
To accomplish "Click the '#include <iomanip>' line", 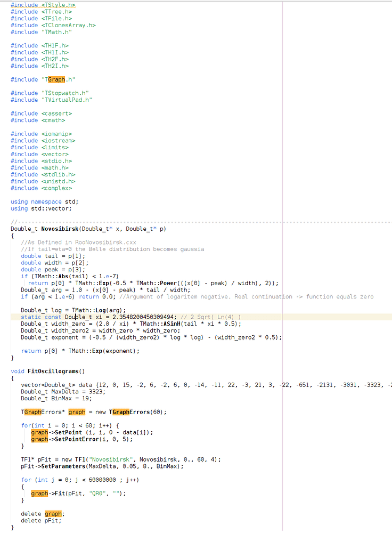I will point(41,134).
